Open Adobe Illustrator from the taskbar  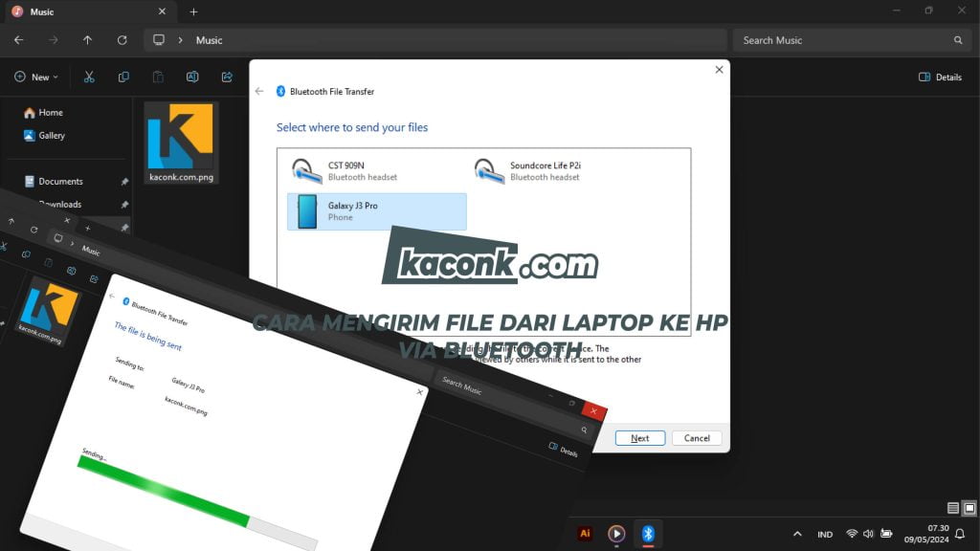tap(585, 534)
